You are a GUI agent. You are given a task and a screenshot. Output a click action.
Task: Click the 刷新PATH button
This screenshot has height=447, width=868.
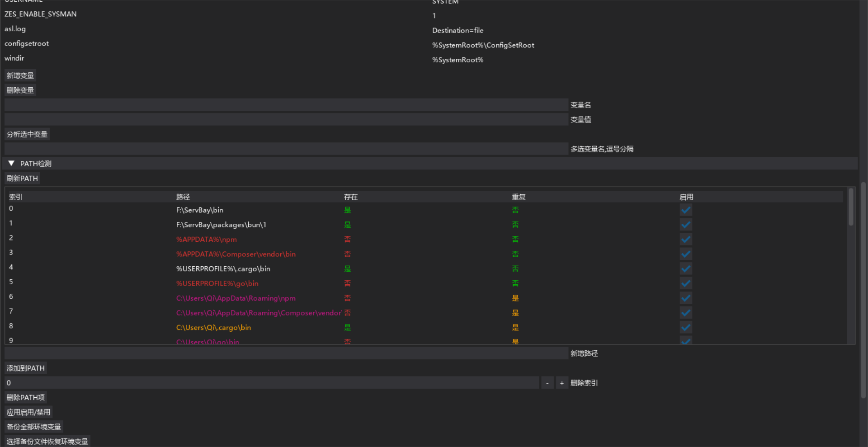pos(22,179)
